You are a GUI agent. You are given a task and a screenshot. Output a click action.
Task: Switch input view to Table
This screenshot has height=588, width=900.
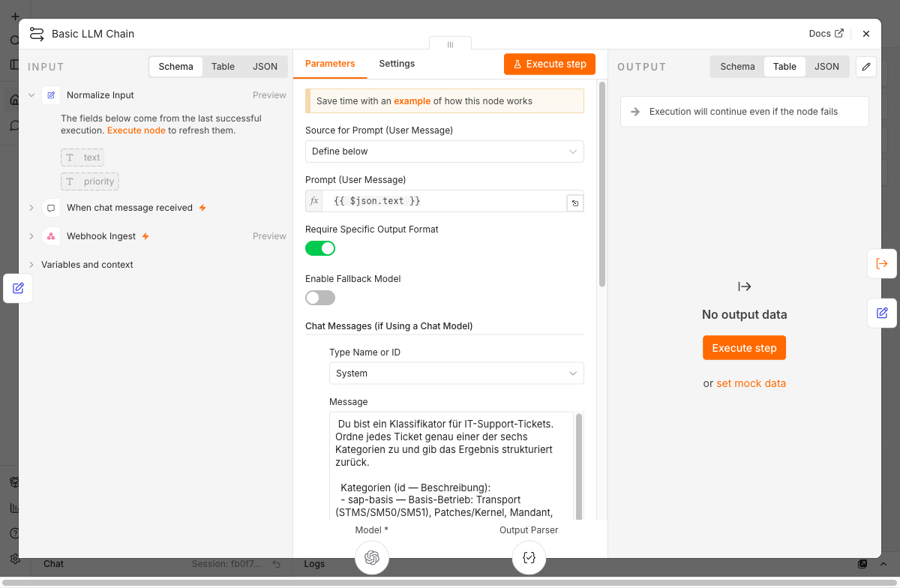point(223,67)
